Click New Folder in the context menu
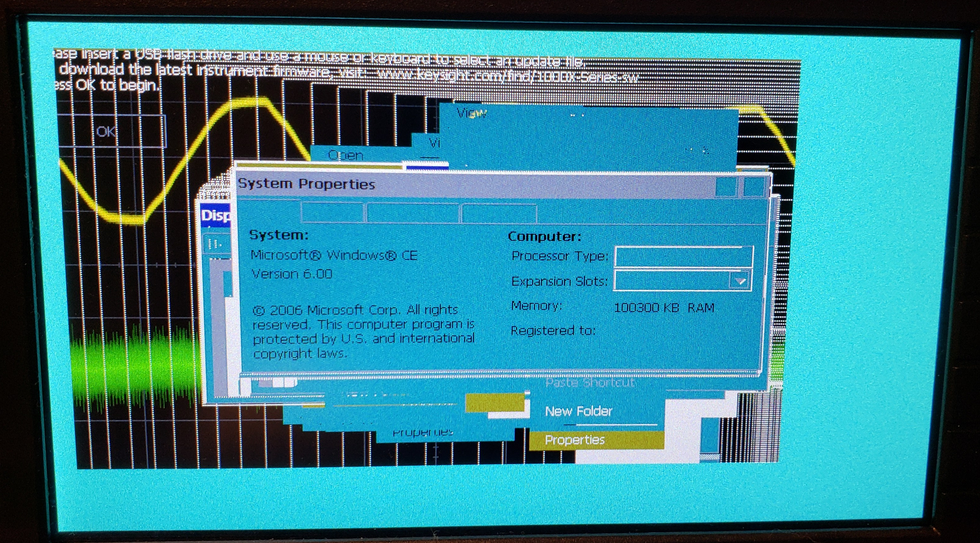This screenshot has width=980, height=543. 578,411
